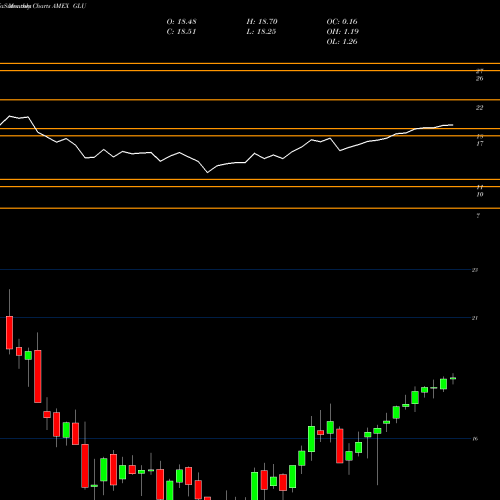
Task: Click the '7' upper axis label
Action: click(478, 216)
